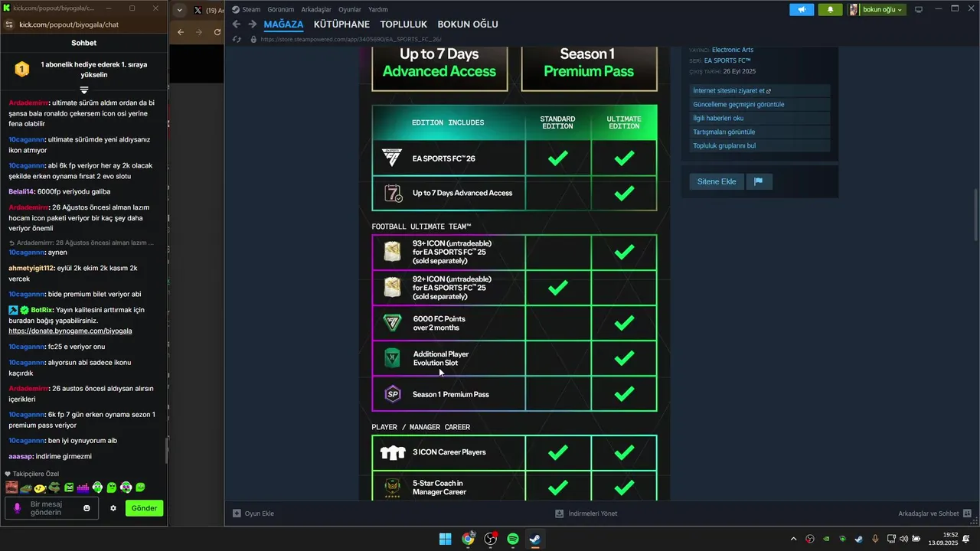Click the EA SPORTS FC 26 logo icon
This screenshot has width=980, height=551.
392,158
